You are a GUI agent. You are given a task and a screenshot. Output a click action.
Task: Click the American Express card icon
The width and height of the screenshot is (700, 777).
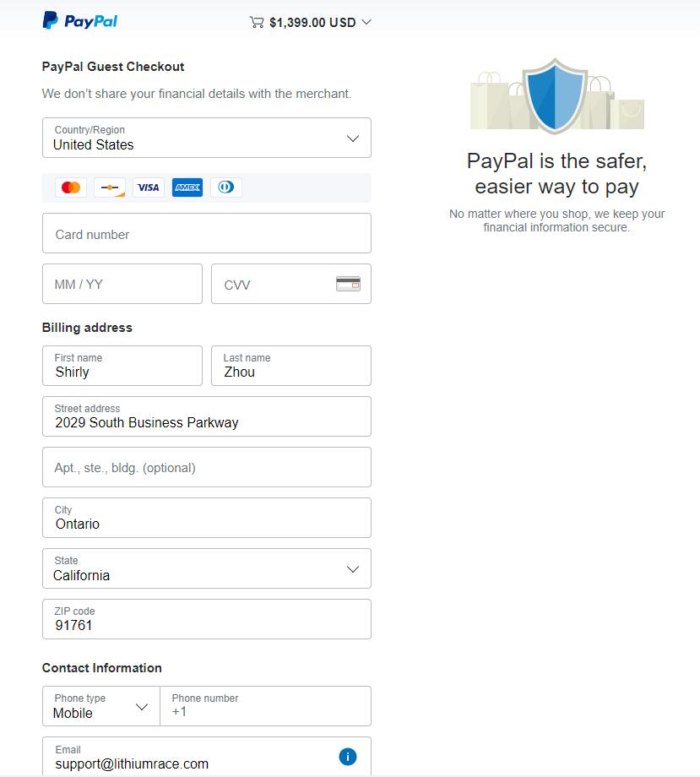tap(187, 187)
